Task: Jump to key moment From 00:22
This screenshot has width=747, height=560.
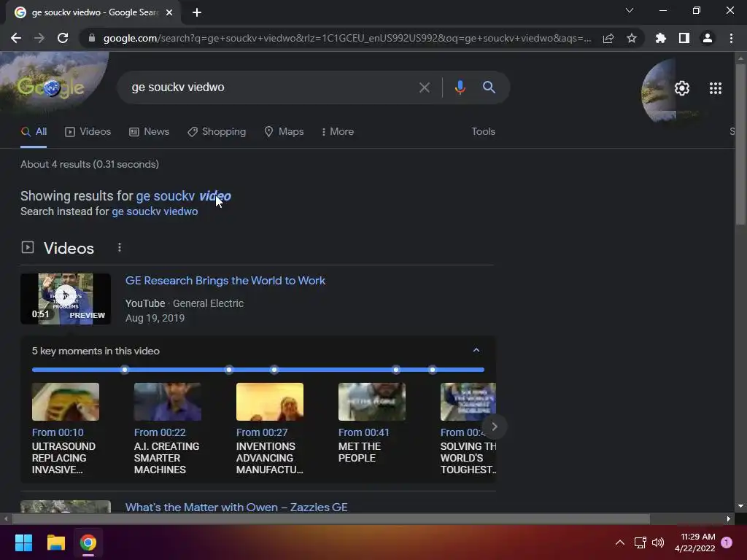Action: click(x=160, y=432)
